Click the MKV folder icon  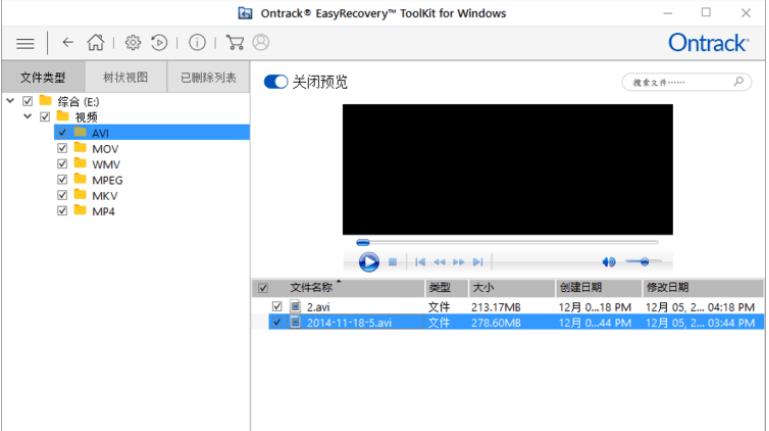point(80,195)
